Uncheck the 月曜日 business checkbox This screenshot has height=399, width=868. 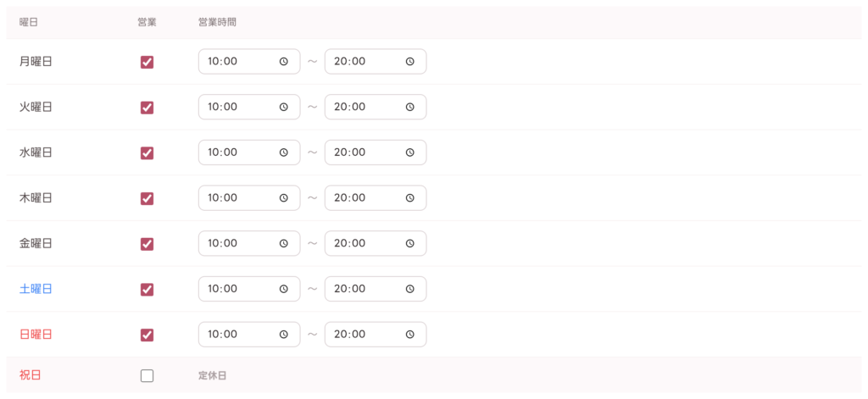(x=147, y=62)
